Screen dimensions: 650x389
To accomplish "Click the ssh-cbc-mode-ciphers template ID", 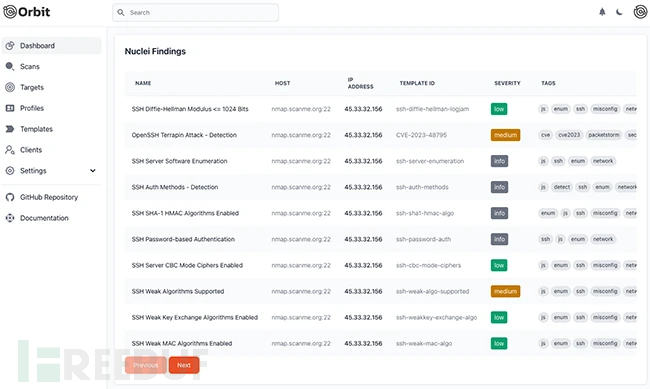I will [428, 265].
